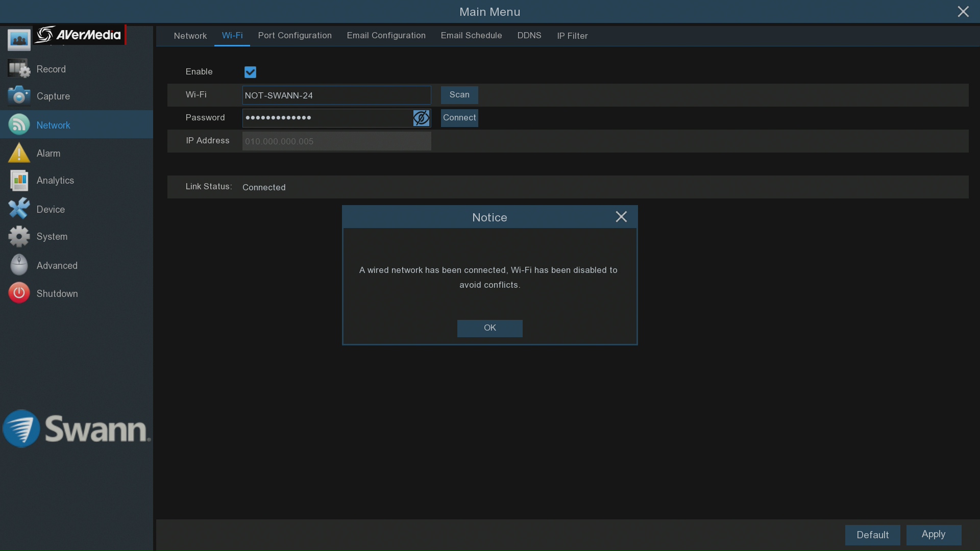This screenshot has height=551, width=980.
Task: Select the Port Configuration tab
Action: tap(295, 36)
